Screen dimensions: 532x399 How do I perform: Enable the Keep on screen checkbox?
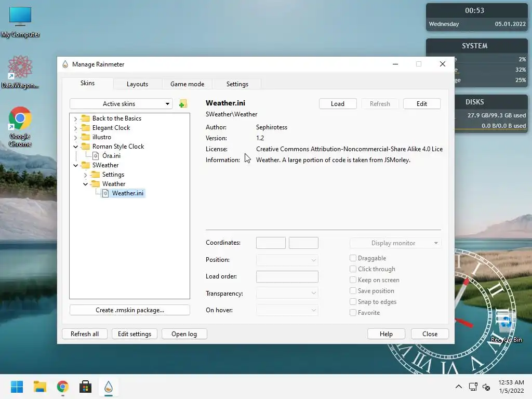click(x=353, y=280)
